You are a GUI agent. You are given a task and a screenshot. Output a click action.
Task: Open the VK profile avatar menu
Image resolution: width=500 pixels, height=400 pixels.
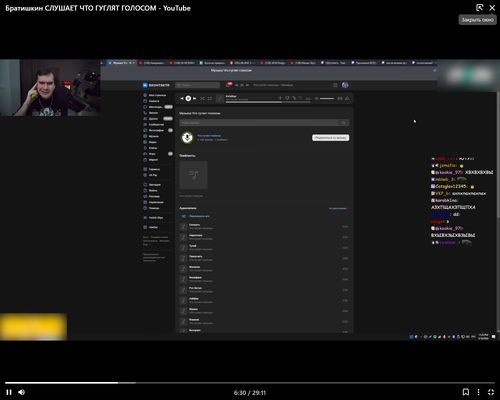(x=345, y=85)
